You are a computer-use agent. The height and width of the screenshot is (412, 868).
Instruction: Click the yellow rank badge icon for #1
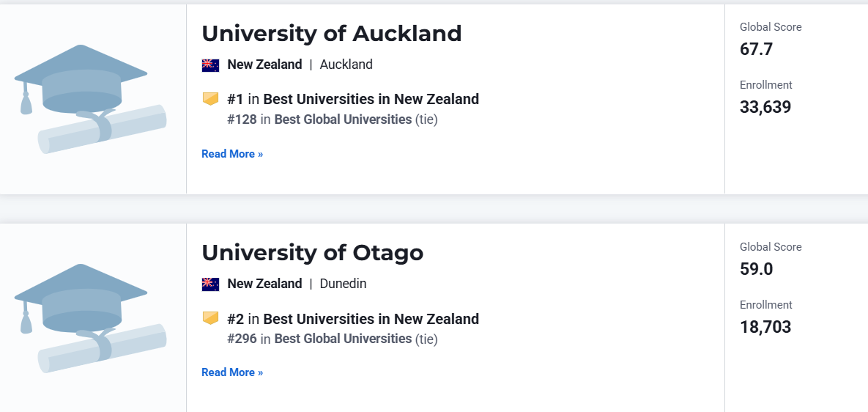tap(210, 99)
